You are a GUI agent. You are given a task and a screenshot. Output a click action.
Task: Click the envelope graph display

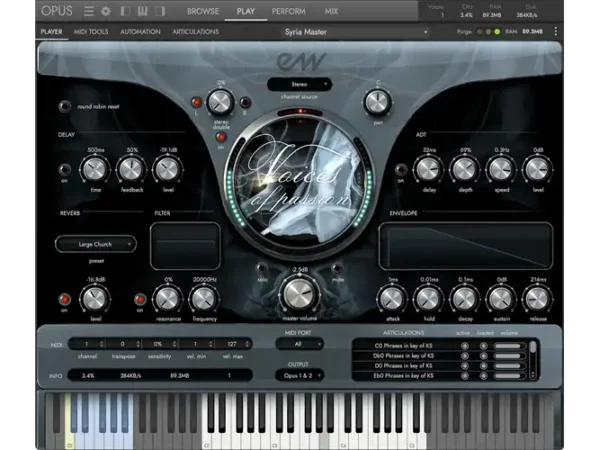[x=465, y=246]
